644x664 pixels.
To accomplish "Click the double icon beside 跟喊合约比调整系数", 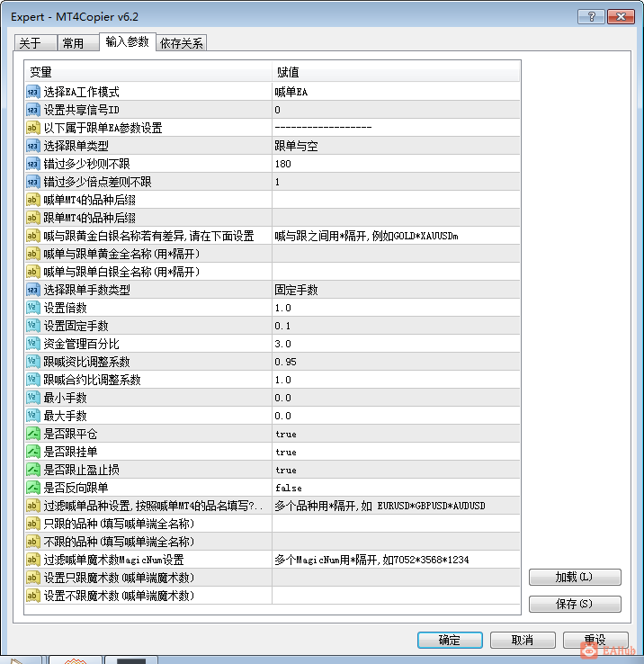I will 33,380.
